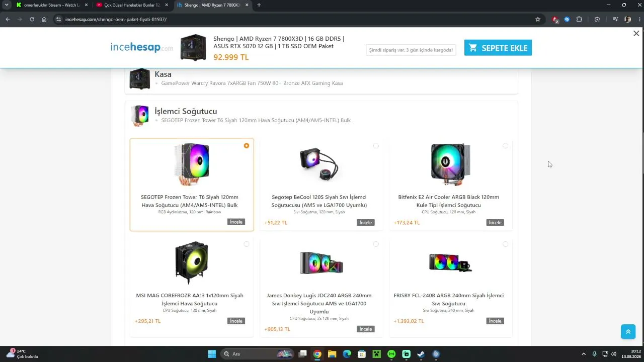This screenshot has width=644, height=362.
Task: Open the Windows Start menu
Action: (x=212, y=354)
